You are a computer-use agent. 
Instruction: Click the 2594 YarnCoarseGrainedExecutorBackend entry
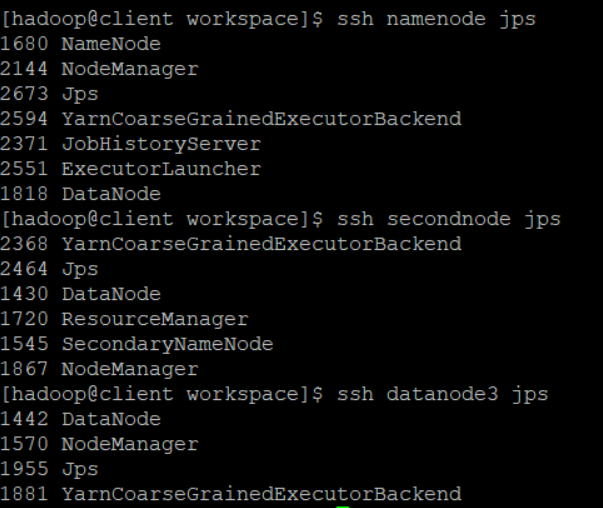point(231,119)
